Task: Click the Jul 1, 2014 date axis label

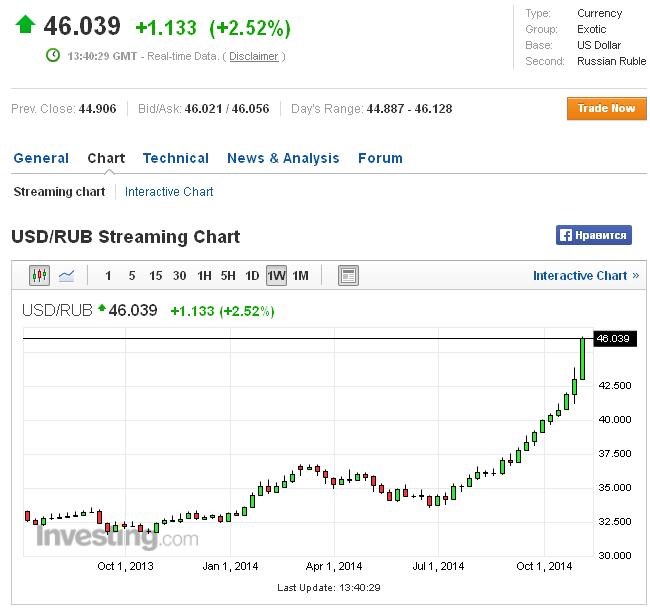Action: click(438, 566)
